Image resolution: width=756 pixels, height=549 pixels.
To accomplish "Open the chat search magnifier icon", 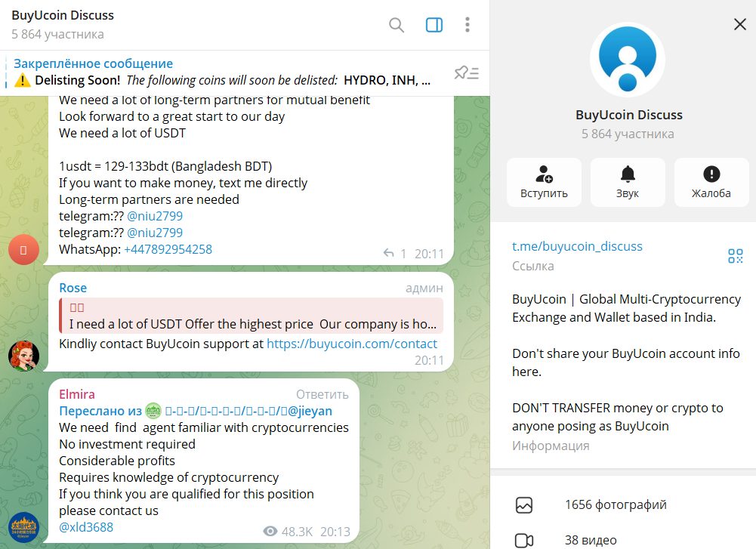I will click(x=397, y=25).
